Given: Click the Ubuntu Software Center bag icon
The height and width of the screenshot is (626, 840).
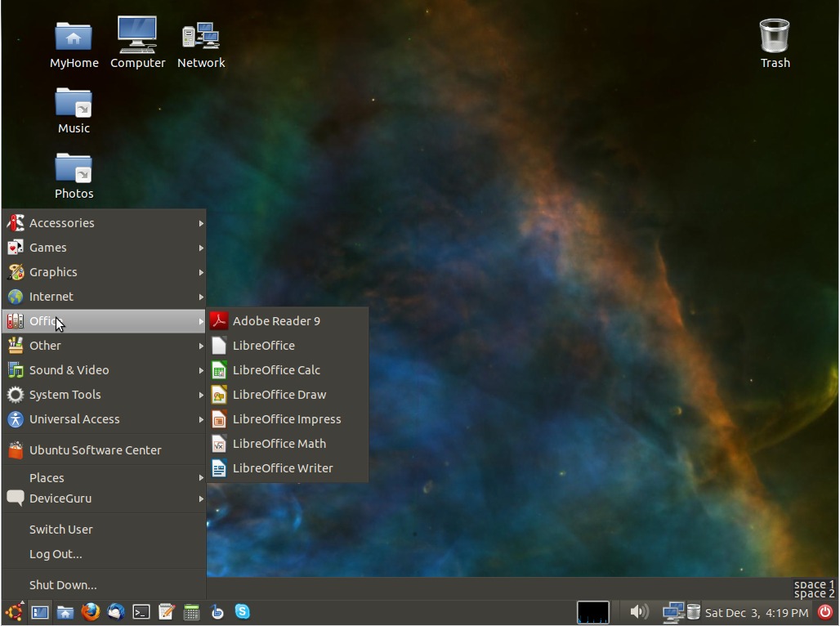Looking at the screenshot, I should (x=16, y=449).
